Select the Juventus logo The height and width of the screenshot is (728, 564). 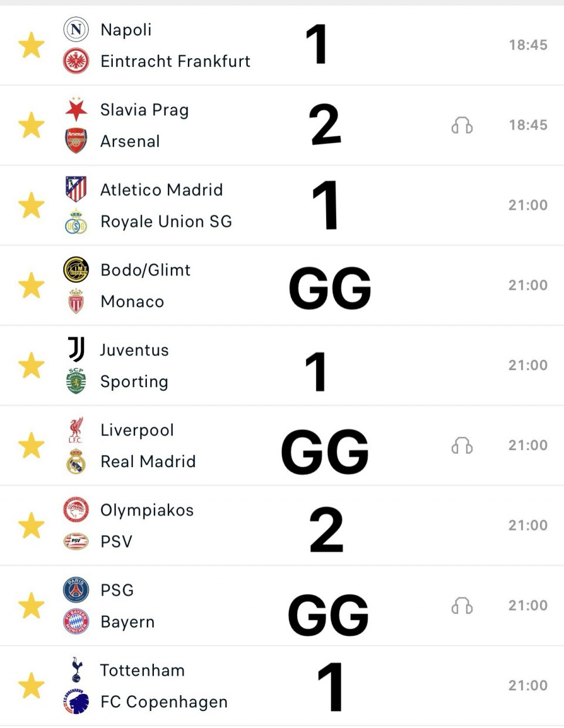tap(76, 350)
